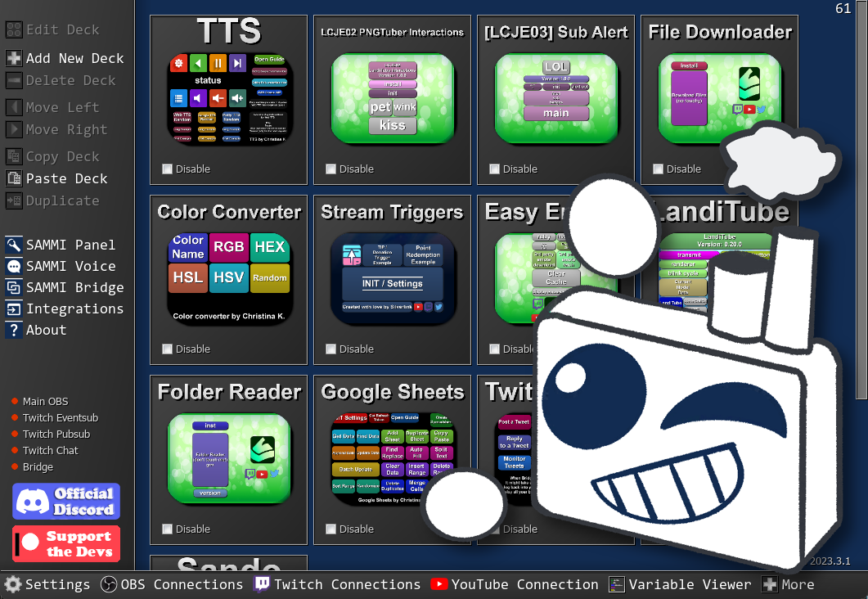Screen dimensions: 868x599
Task: Open Twitch Connections in bottom bar
Action: [337, 584]
